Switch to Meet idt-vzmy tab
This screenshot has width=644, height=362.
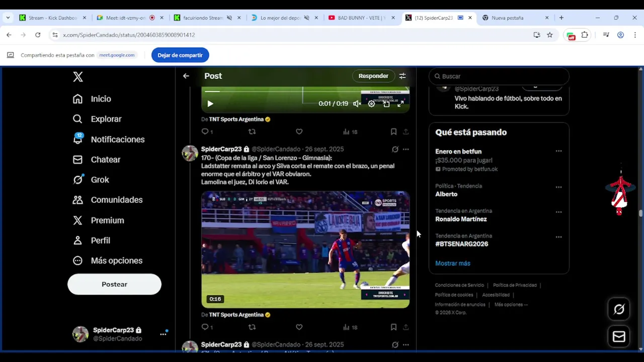[x=130, y=18]
